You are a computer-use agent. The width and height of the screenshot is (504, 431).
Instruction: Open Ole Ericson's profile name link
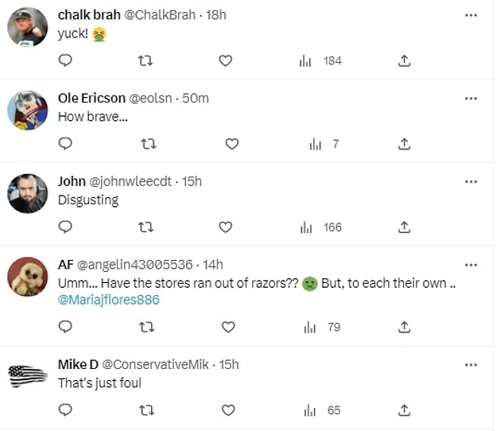point(91,98)
